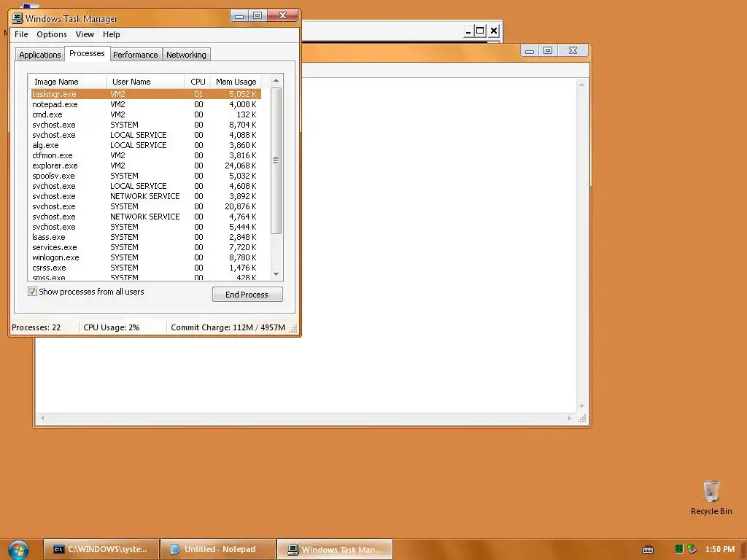Click Windows Task Manager taskbar button
This screenshot has height=560, width=747.
pos(335,549)
